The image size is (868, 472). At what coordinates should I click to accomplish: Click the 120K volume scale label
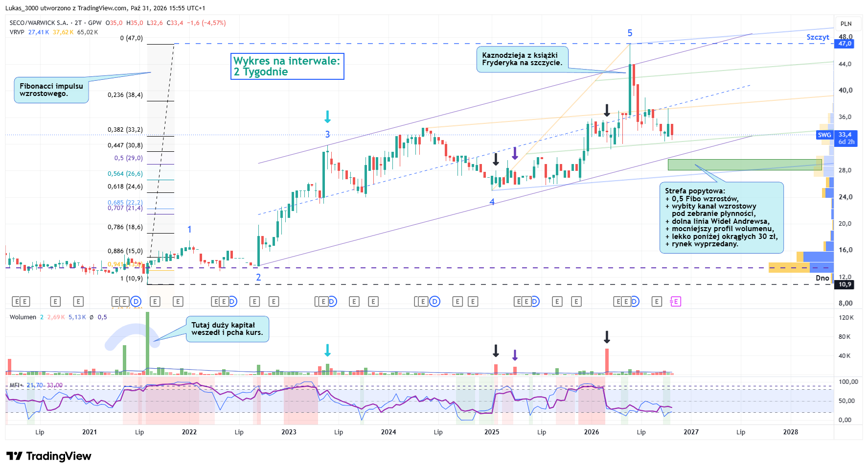[846, 318]
